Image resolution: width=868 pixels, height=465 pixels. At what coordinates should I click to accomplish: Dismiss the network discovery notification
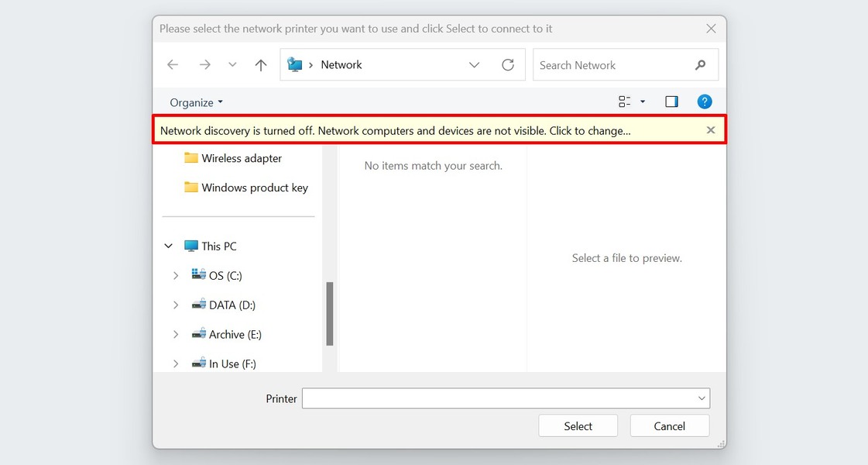710,129
